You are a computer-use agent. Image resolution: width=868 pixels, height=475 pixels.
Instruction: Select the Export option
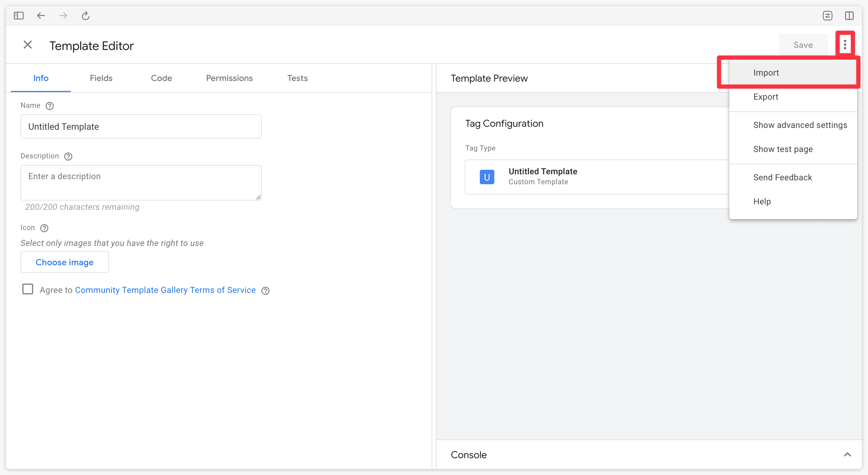[x=766, y=97]
